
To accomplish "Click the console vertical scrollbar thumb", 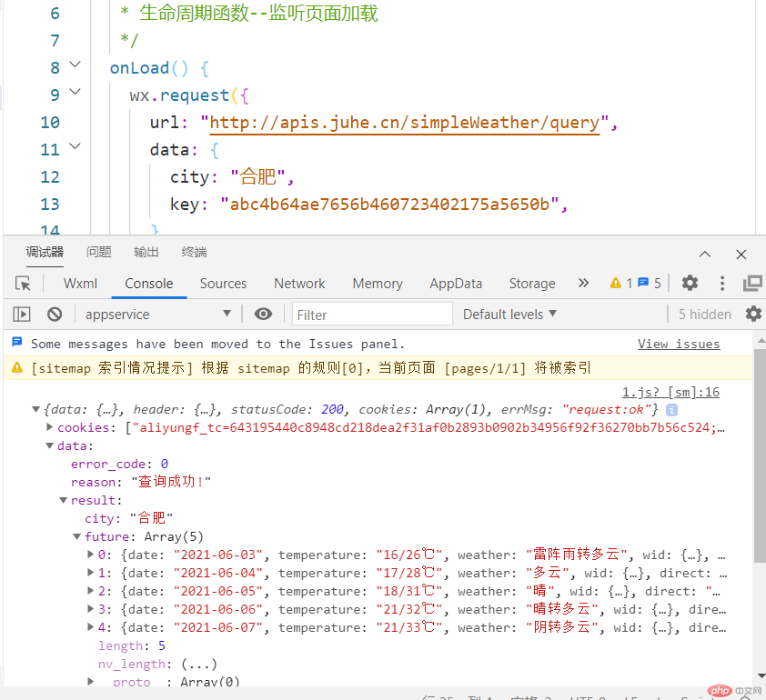I will coord(761,456).
